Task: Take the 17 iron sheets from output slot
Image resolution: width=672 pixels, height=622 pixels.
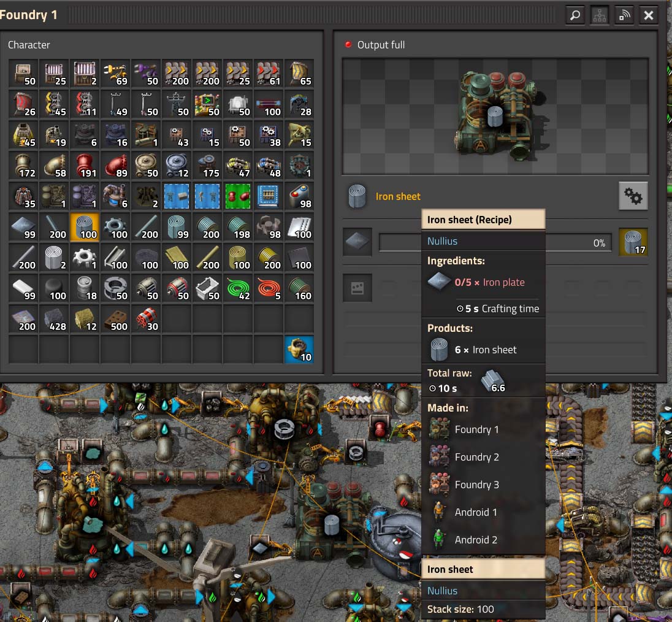Action: tap(633, 242)
